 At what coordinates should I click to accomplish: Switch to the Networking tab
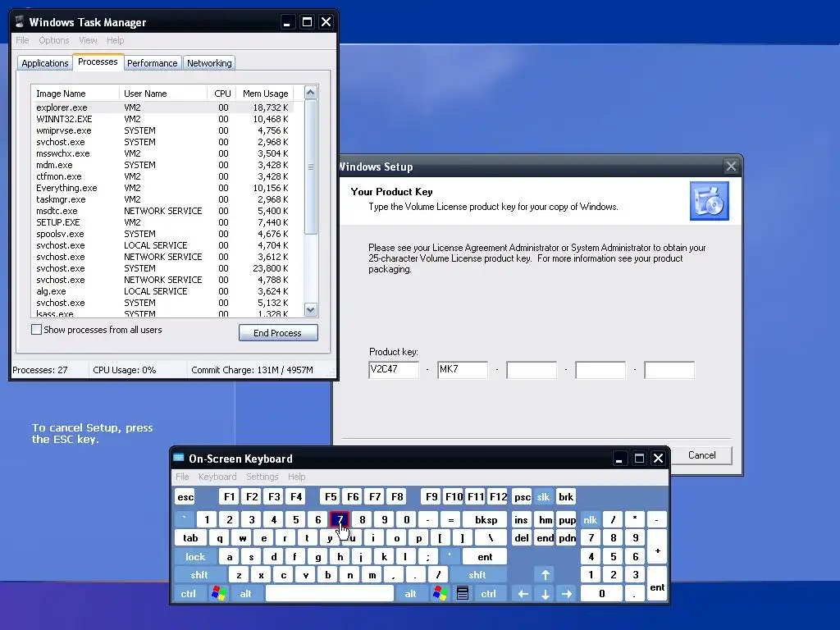pos(209,63)
